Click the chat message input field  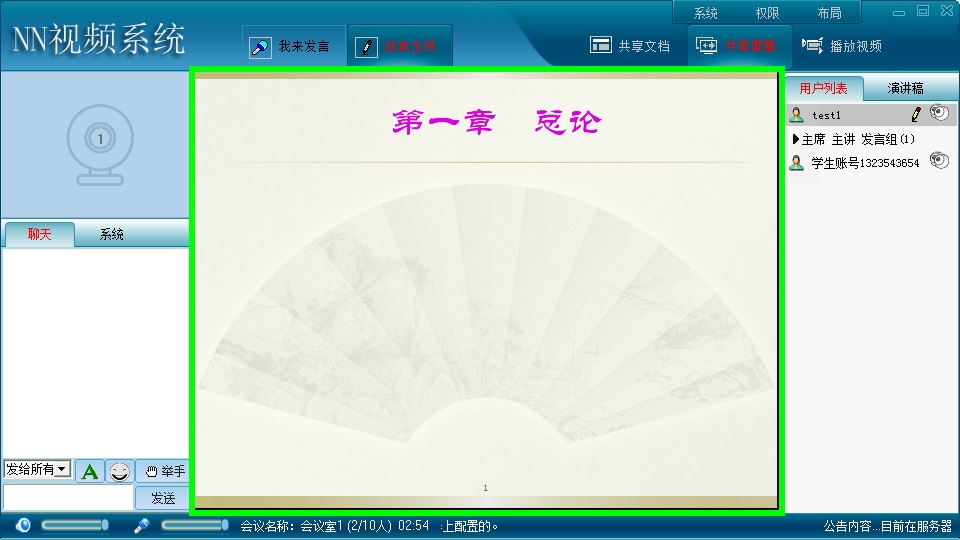click(x=68, y=497)
